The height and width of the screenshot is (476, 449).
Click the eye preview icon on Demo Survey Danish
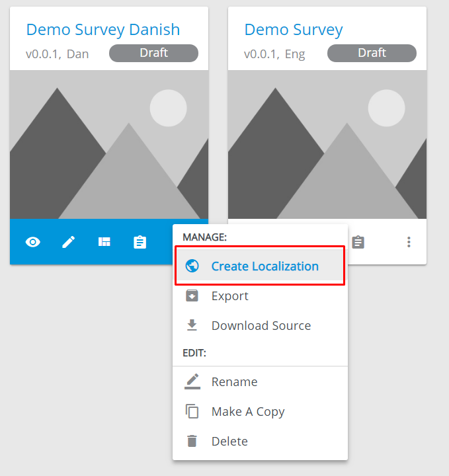point(33,242)
